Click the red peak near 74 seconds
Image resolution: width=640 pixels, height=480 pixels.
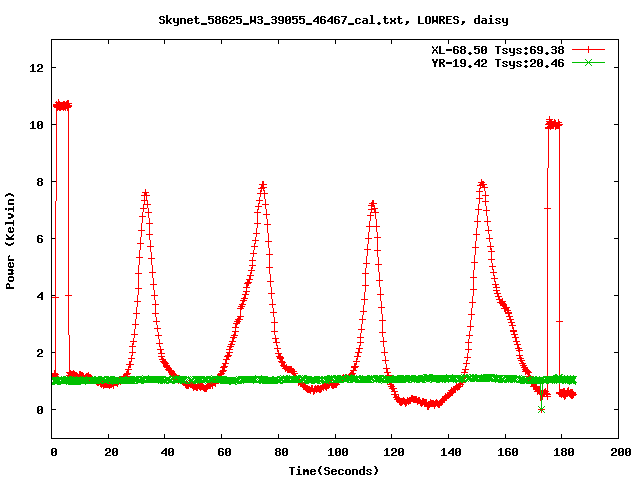tap(263, 186)
